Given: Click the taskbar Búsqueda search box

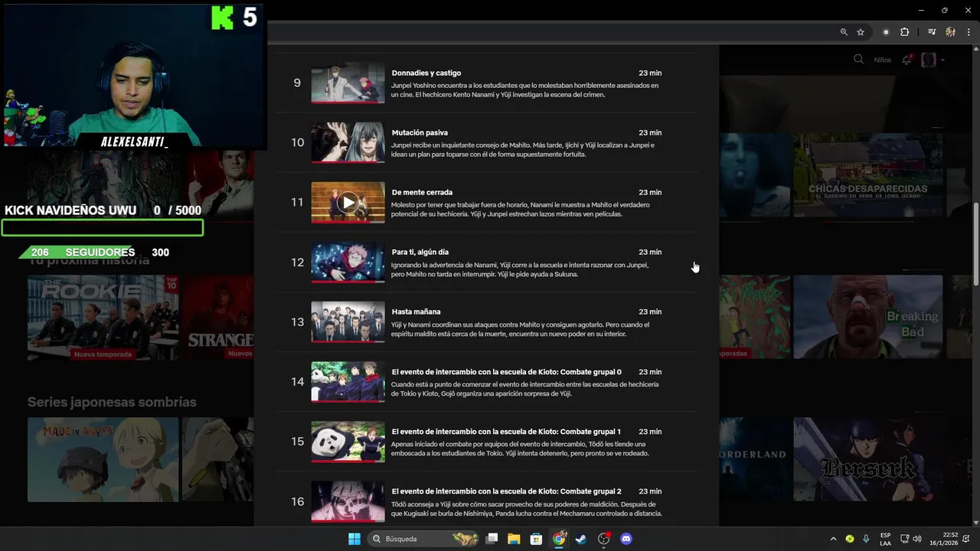Looking at the screenshot, I should 424,539.
